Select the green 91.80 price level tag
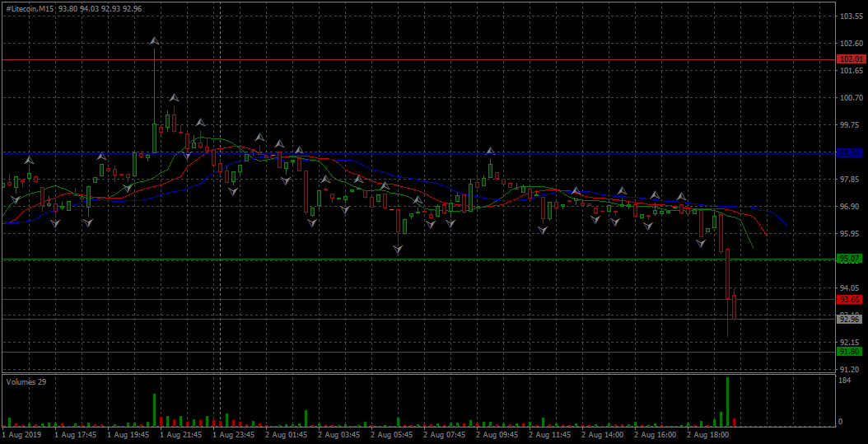This screenshot has height=444, width=868. coord(852,352)
